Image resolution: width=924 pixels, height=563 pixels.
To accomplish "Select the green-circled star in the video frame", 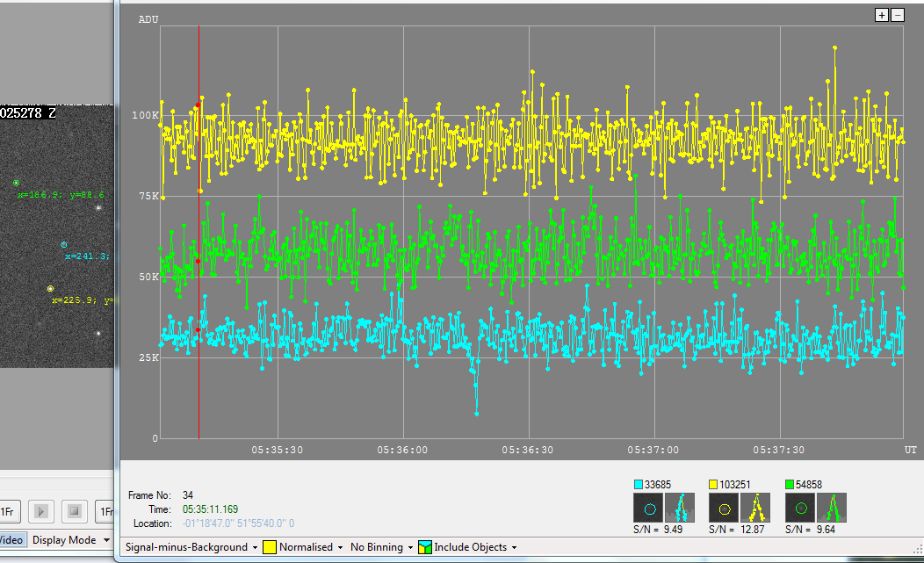I will [16, 183].
